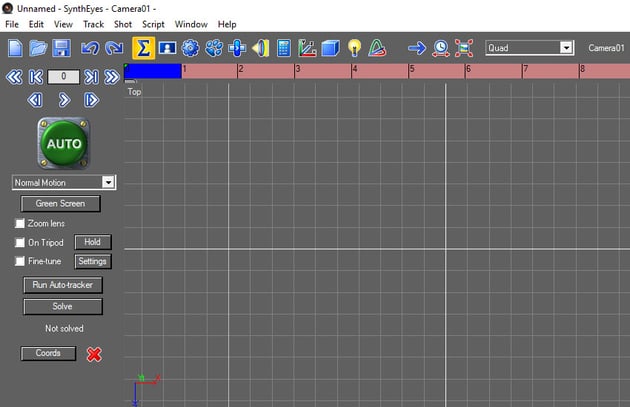Open fine-tune Settings button
Image resolution: width=630 pixels, height=407 pixels.
(92, 261)
